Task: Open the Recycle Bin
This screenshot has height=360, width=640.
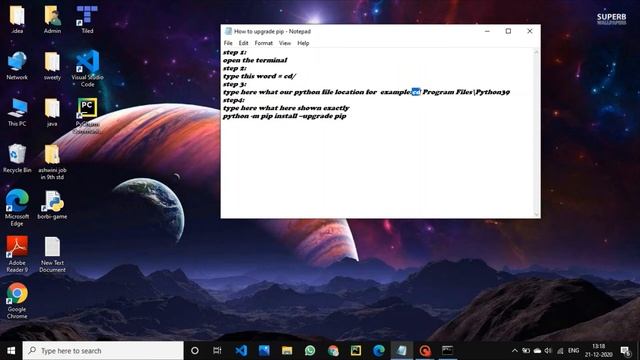Action: [x=17, y=158]
